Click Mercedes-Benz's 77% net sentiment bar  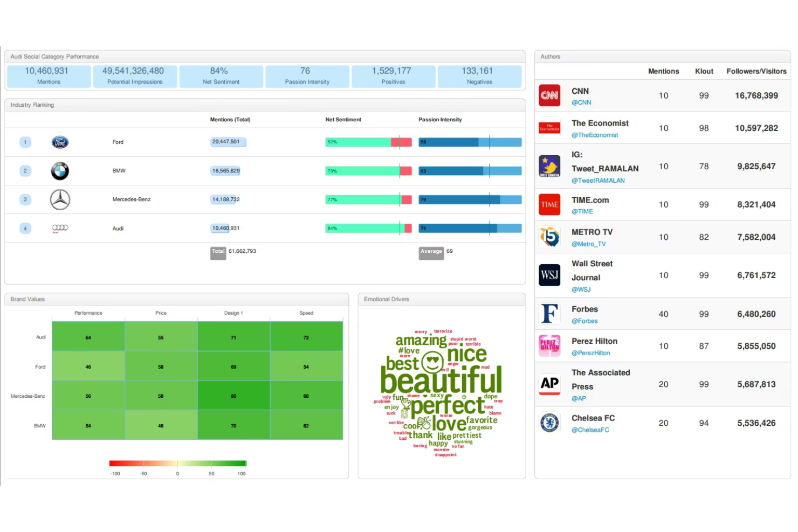368,199
